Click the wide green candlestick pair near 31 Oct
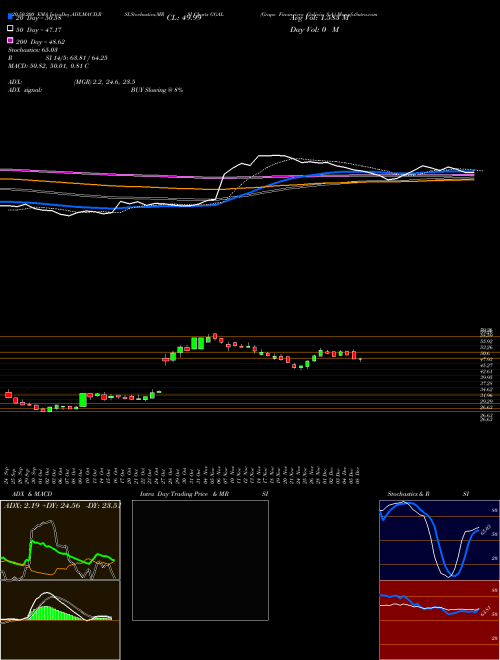The height and width of the screenshot is (660, 500). click(x=198, y=343)
